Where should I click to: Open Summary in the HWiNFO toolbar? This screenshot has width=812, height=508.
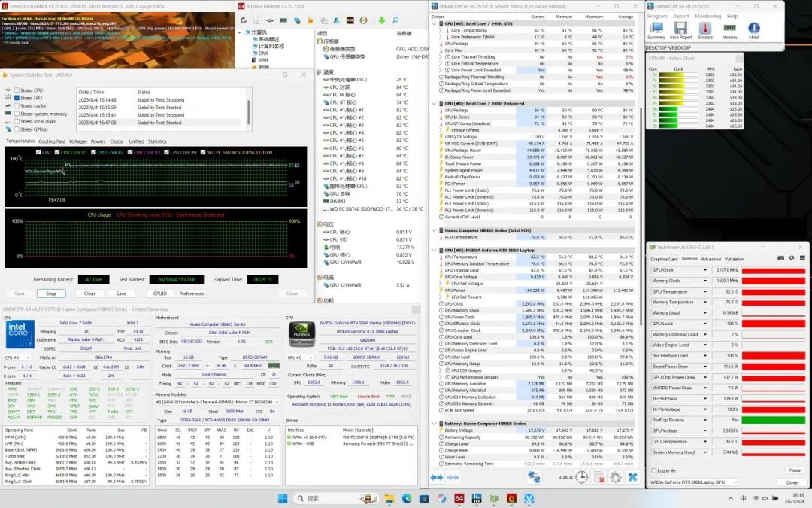pos(656,31)
